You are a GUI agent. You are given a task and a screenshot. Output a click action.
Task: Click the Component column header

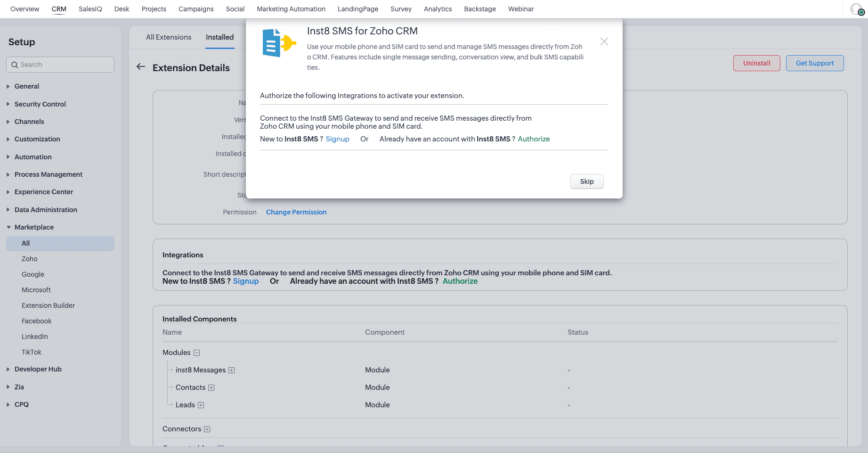(x=385, y=332)
